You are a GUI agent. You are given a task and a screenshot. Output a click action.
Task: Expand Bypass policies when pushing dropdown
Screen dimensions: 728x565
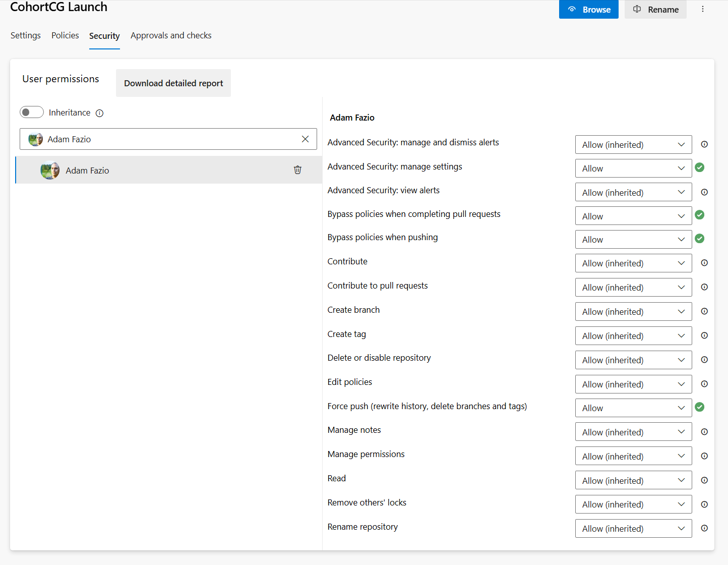[633, 240]
